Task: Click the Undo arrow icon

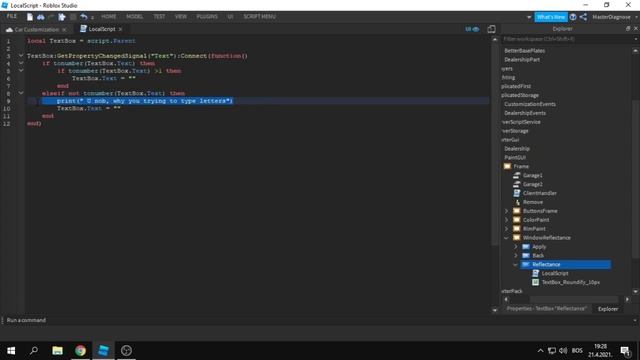Action: (x=84, y=17)
